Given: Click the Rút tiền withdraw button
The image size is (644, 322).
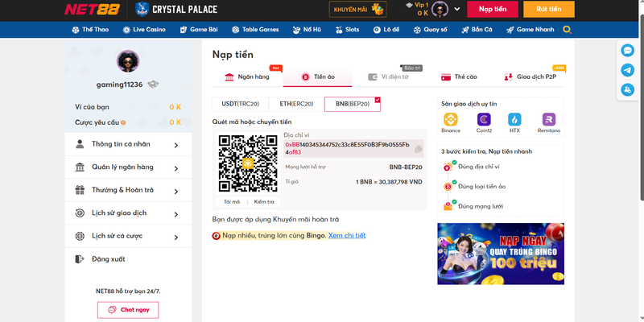Looking at the screenshot, I should click(549, 9).
